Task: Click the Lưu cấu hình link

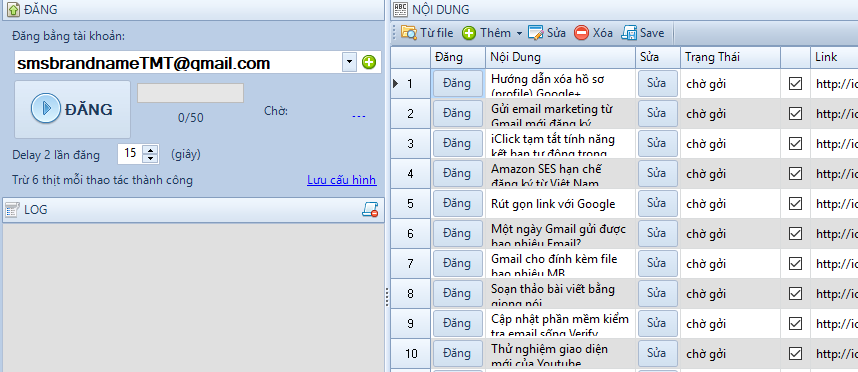Action: [341, 180]
